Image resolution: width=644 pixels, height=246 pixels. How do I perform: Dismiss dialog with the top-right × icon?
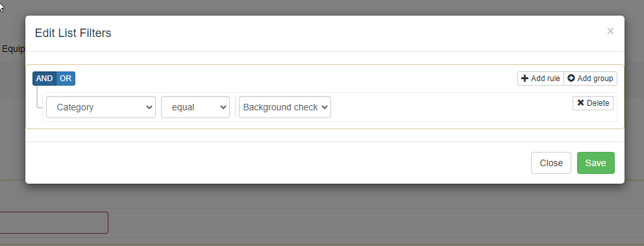pyautogui.click(x=610, y=31)
